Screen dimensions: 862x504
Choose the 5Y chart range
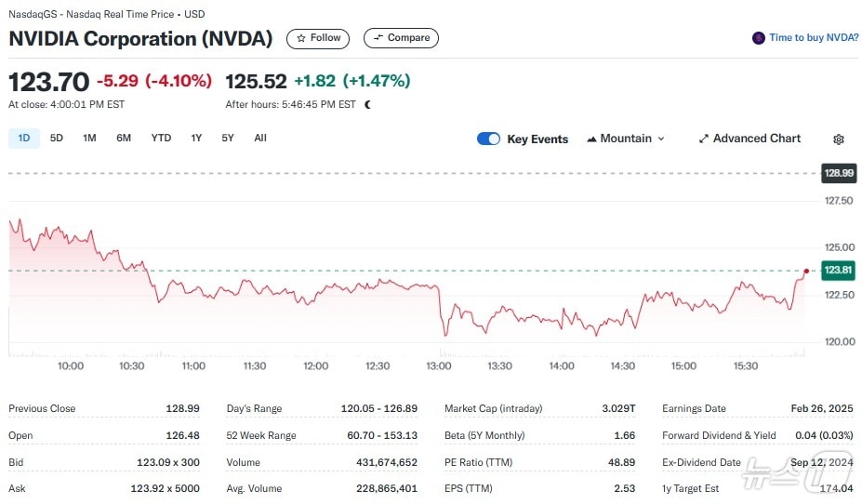pyautogui.click(x=228, y=138)
